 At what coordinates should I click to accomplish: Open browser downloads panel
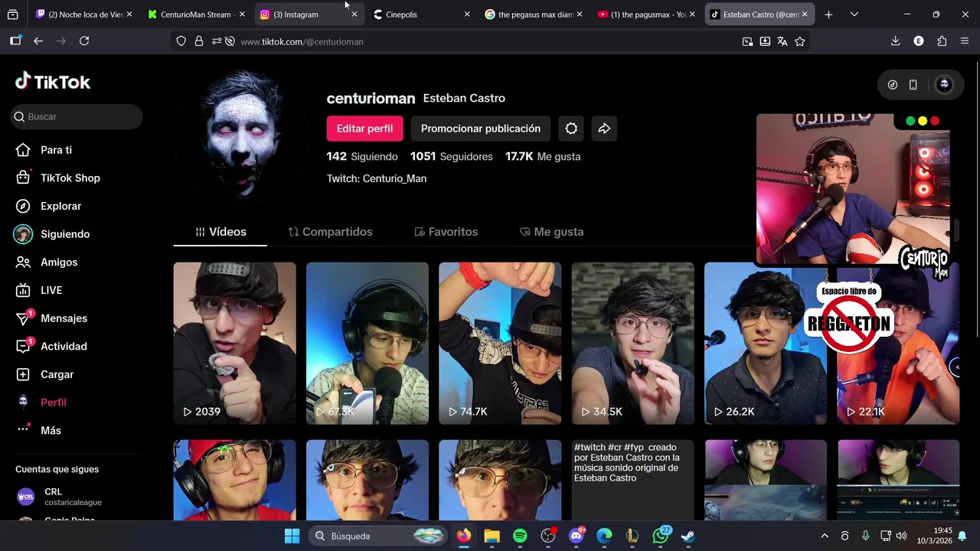click(895, 41)
